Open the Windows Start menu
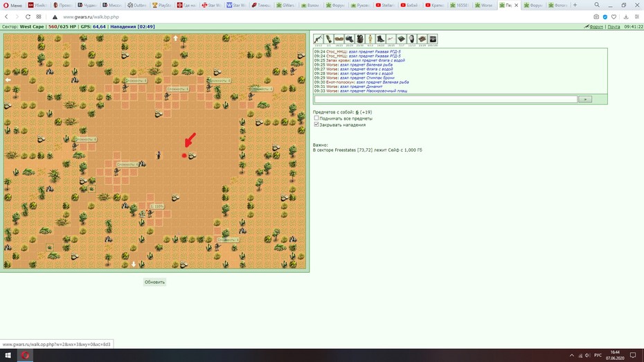 [x=8, y=356]
